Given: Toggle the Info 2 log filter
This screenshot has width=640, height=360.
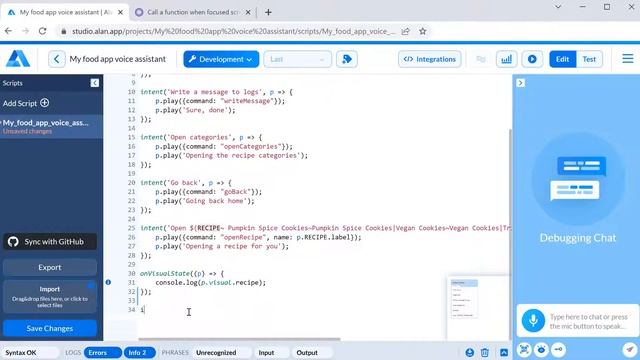Looking at the screenshot, I should coord(139,353).
